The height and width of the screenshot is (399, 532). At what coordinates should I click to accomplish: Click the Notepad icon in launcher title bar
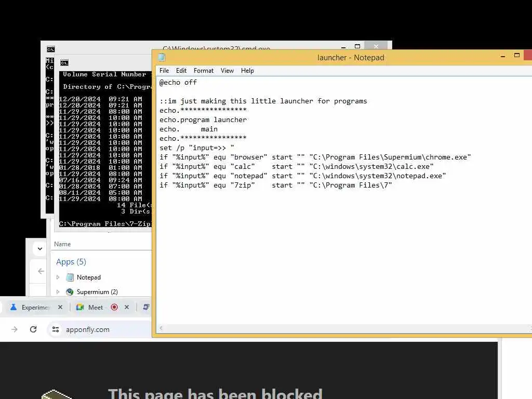[162, 57]
